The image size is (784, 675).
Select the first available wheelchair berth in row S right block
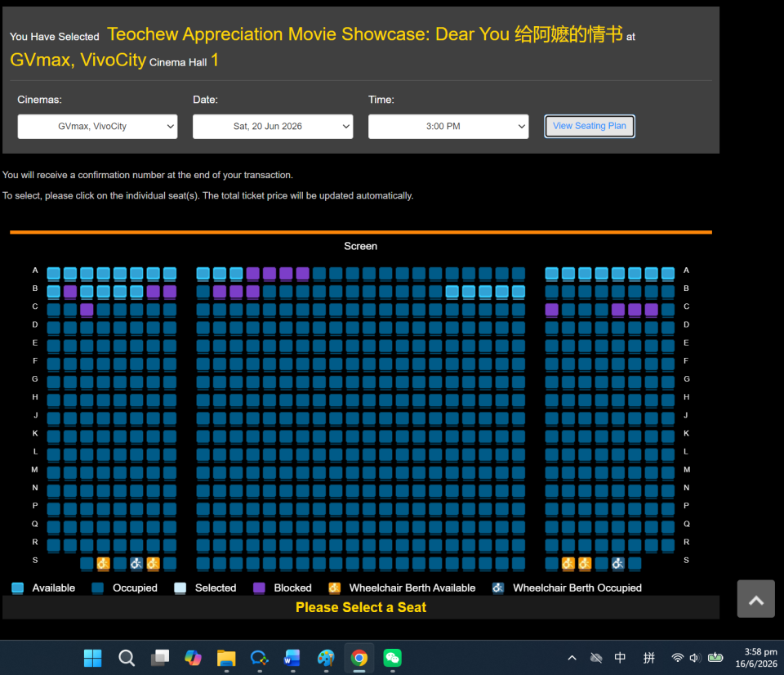[568, 563]
